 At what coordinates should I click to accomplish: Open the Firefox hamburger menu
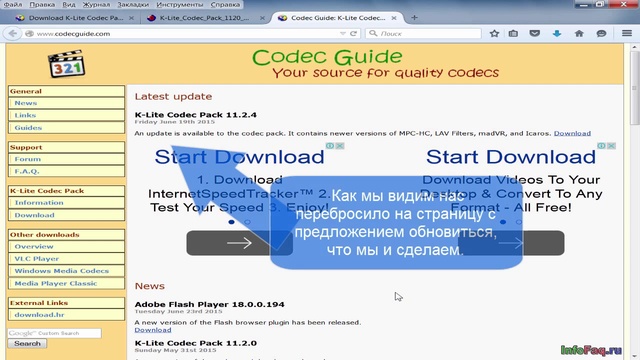pyautogui.click(x=627, y=33)
